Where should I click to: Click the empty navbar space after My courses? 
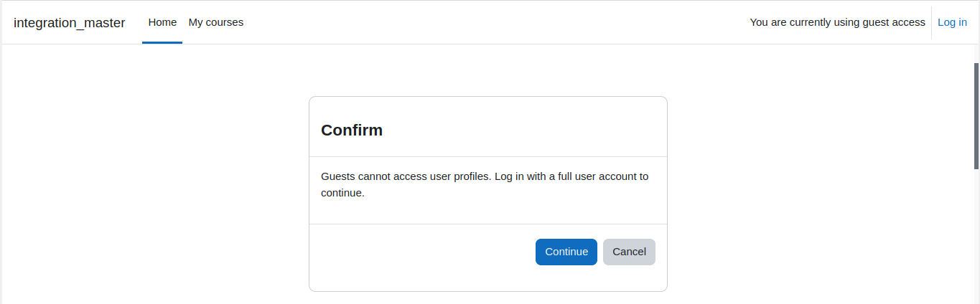[x=495, y=22]
